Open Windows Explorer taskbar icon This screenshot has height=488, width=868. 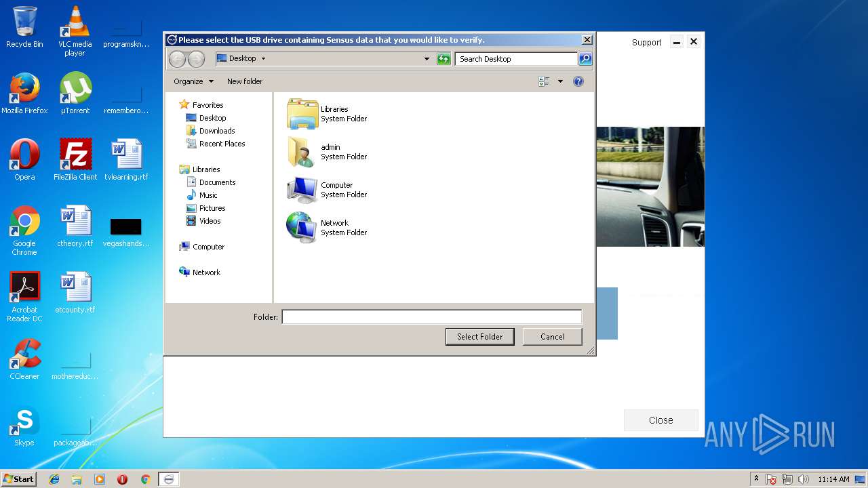(x=77, y=479)
